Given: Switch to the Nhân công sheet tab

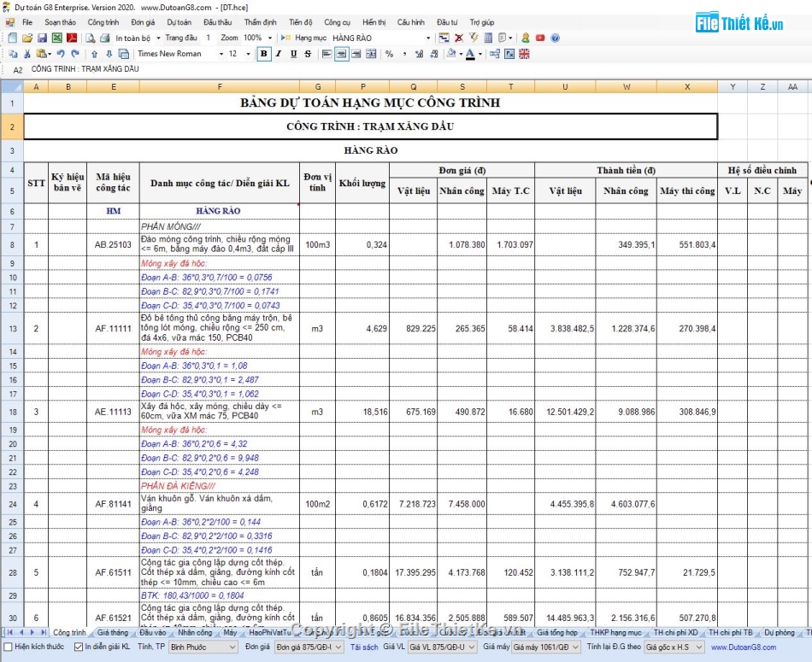Looking at the screenshot, I should point(195,632).
